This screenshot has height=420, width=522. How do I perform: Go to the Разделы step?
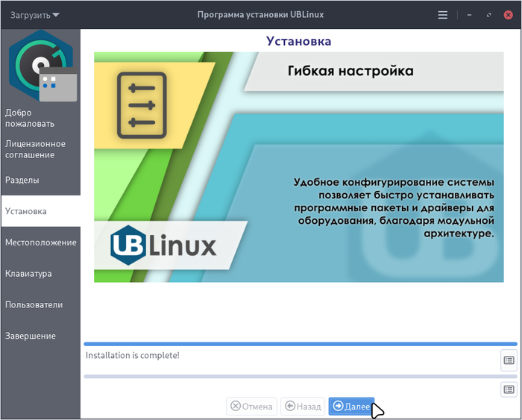coord(40,180)
